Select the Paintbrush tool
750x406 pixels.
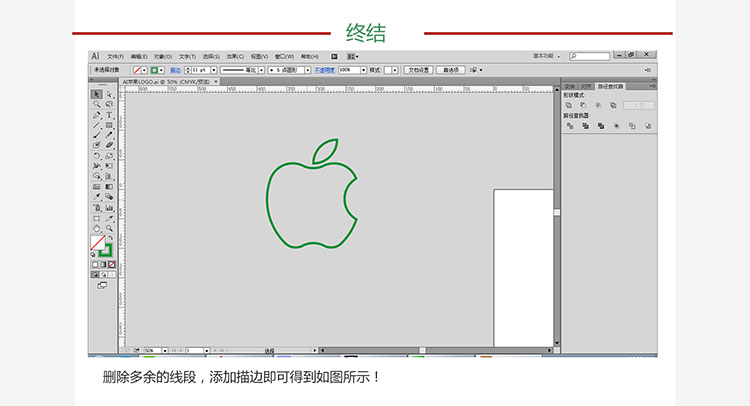[x=97, y=135]
